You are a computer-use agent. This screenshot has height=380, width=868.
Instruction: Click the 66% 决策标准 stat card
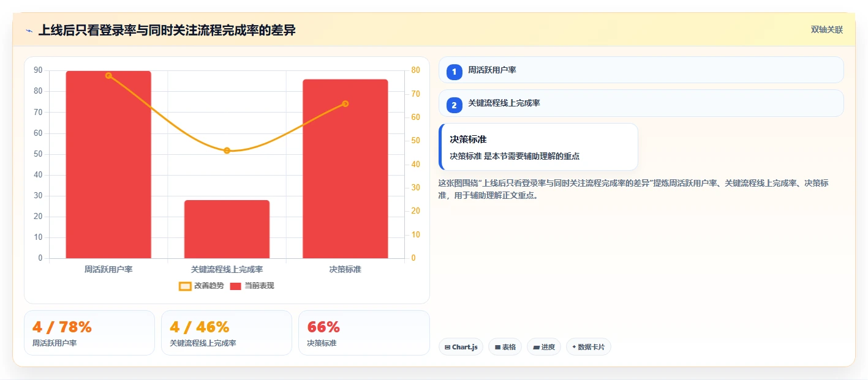click(x=364, y=333)
